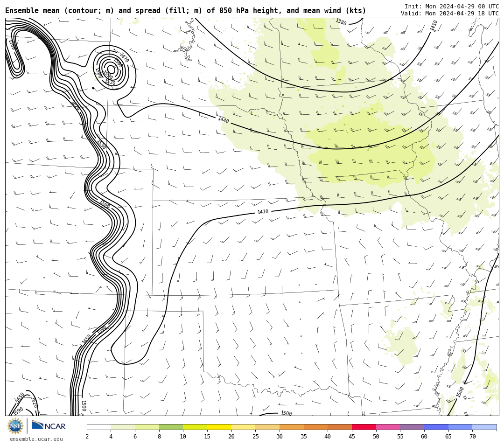Viewport: 504px width, 445px height.
Task: Click the 1440 contour label
Action: click(224, 120)
